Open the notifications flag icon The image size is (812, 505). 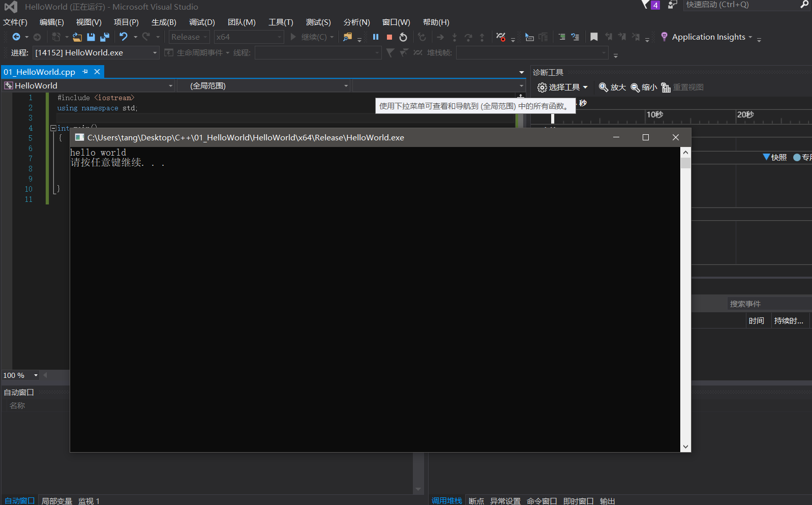pyautogui.click(x=645, y=5)
